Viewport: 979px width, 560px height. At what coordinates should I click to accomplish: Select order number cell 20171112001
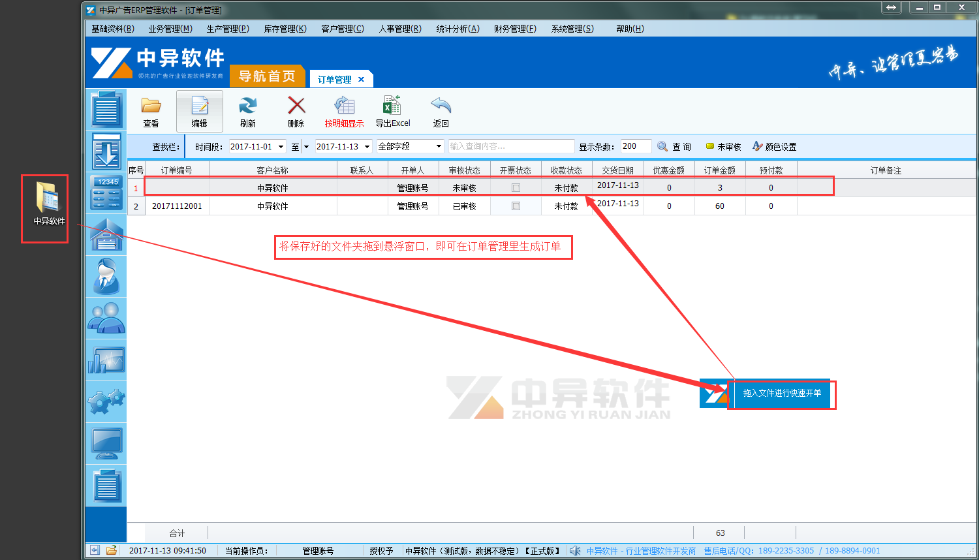coord(177,206)
